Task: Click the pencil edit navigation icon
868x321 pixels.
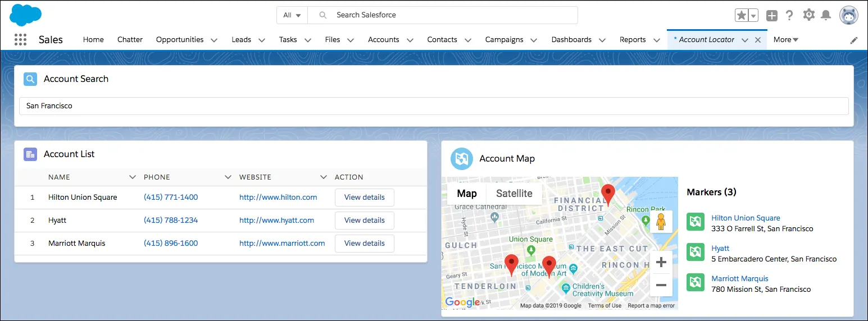Action: click(x=854, y=40)
